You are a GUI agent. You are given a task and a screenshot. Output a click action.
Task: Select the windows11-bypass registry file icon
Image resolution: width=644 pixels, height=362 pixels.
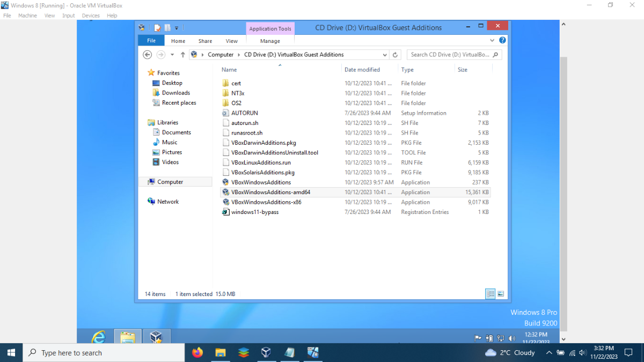pos(226,212)
